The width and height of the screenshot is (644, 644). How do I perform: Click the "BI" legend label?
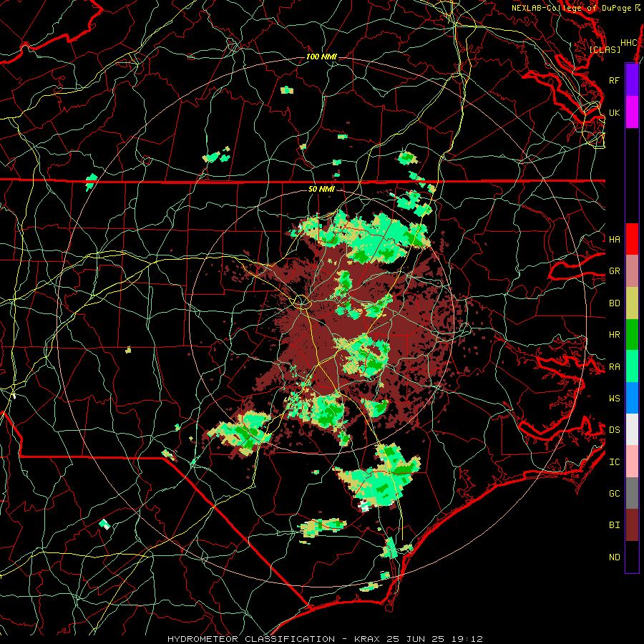click(614, 525)
